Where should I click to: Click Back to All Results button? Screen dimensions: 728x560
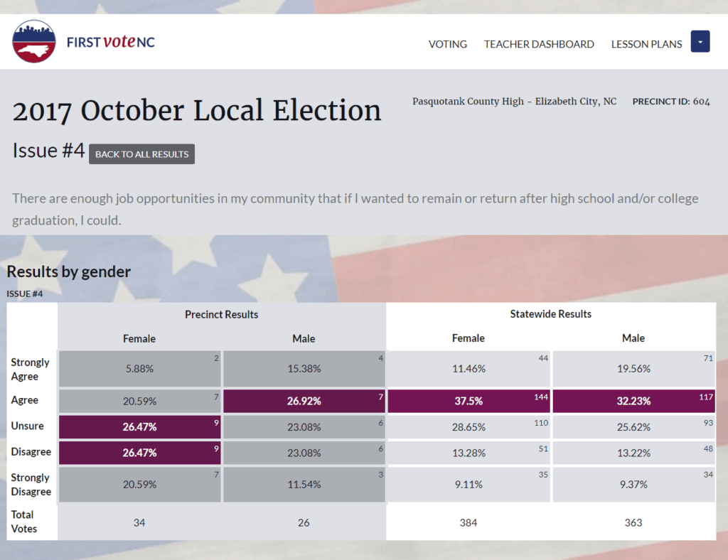[x=141, y=154]
